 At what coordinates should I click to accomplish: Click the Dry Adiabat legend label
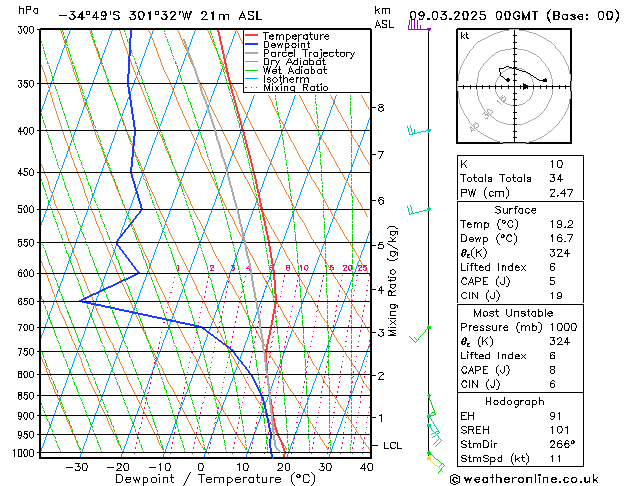(294, 62)
